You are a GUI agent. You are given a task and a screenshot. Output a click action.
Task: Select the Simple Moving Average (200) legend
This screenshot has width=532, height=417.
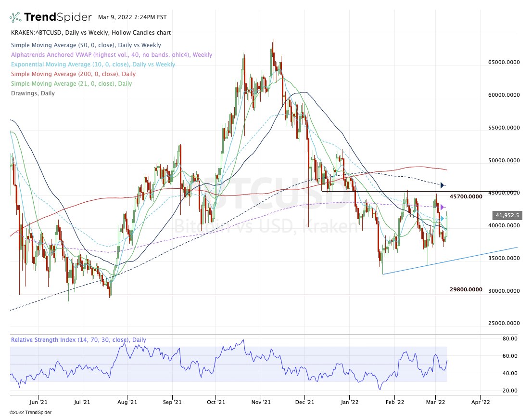pyautogui.click(x=73, y=74)
